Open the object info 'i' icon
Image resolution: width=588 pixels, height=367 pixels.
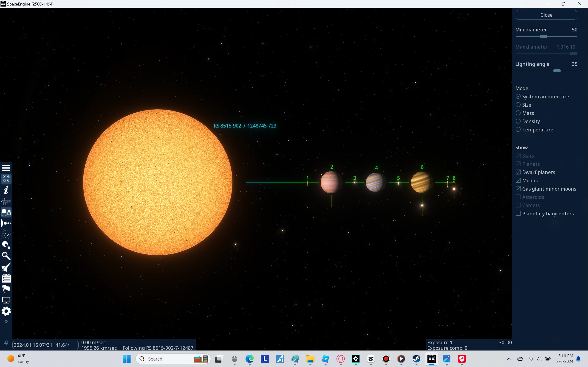click(x=6, y=190)
